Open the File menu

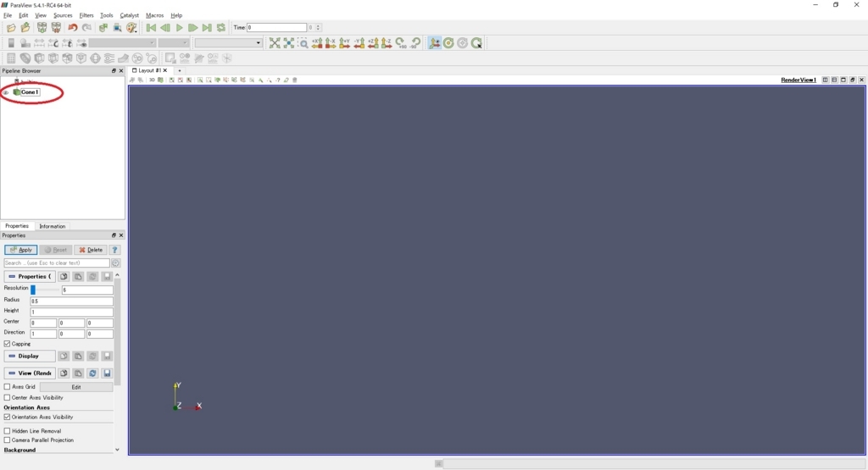(x=7, y=15)
